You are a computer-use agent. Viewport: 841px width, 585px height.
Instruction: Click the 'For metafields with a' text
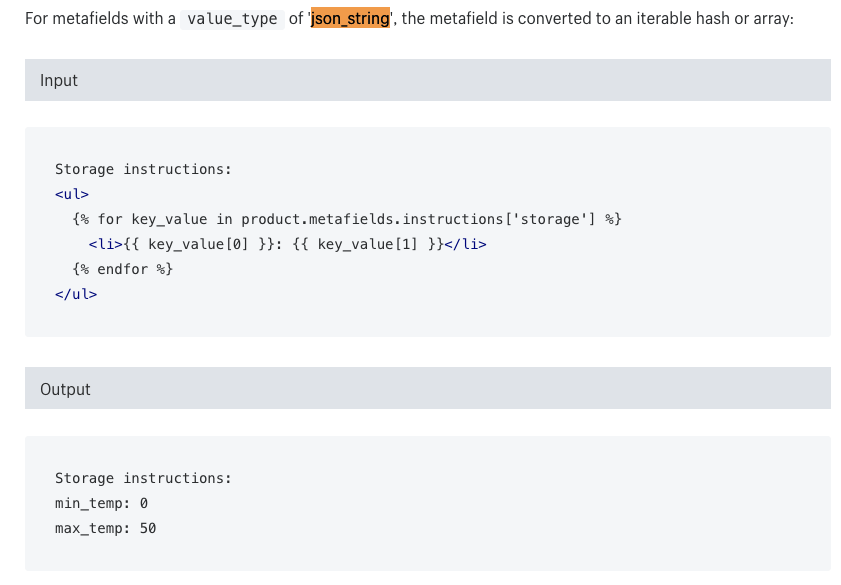100,19
